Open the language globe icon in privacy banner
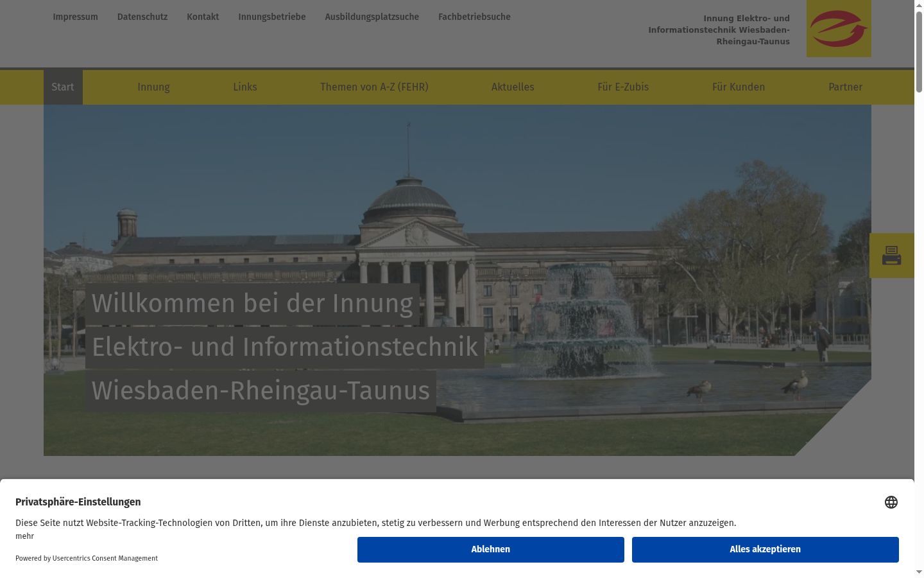This screenshot has width=924, height=578. click(x=891, y=502)
